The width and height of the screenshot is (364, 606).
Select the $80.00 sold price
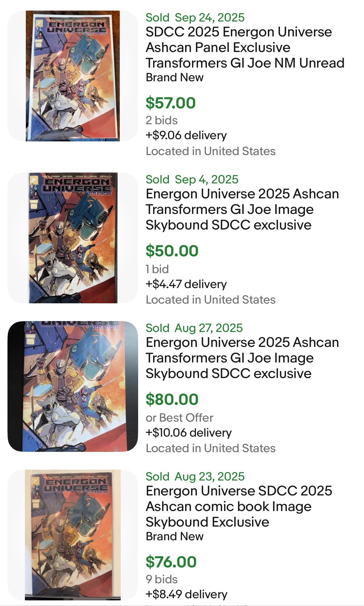pos(172,399)
